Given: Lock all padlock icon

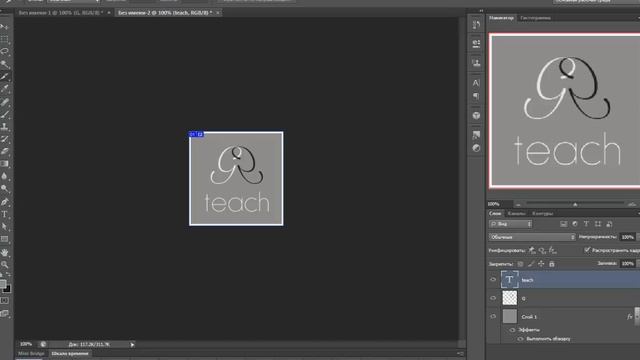Looking at the screenshot, I should point(552,264).
